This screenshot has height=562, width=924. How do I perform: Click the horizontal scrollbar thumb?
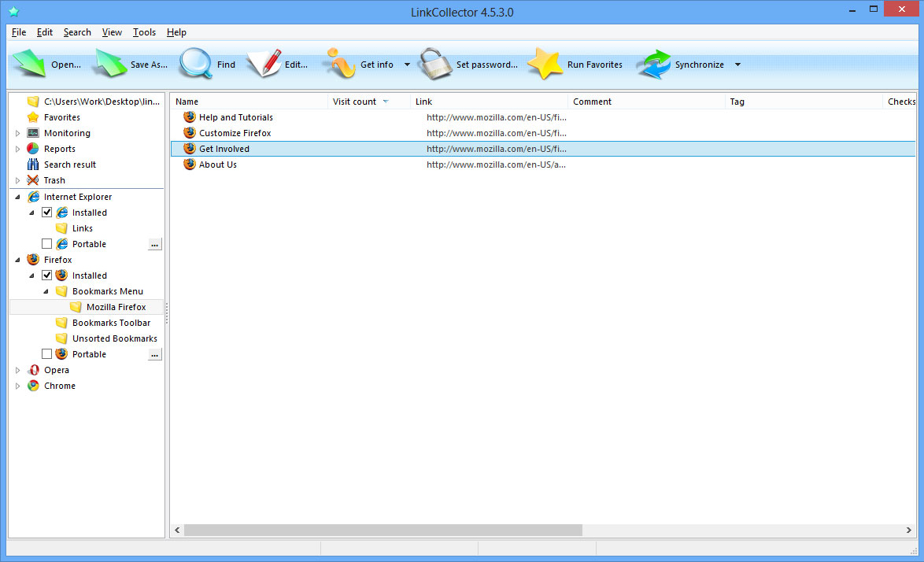click(383, 531)
